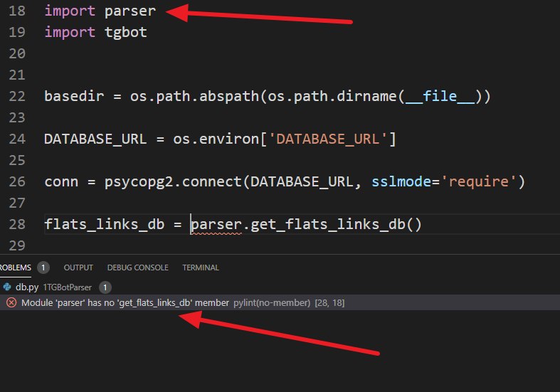This screenshot has height=392, width=560.
Task: Click line number 22 in the gutter
Action: 17,96
